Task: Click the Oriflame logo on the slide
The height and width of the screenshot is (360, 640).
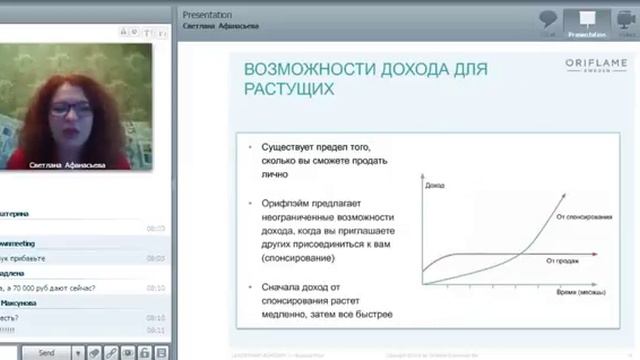Action: coord(596,65)
